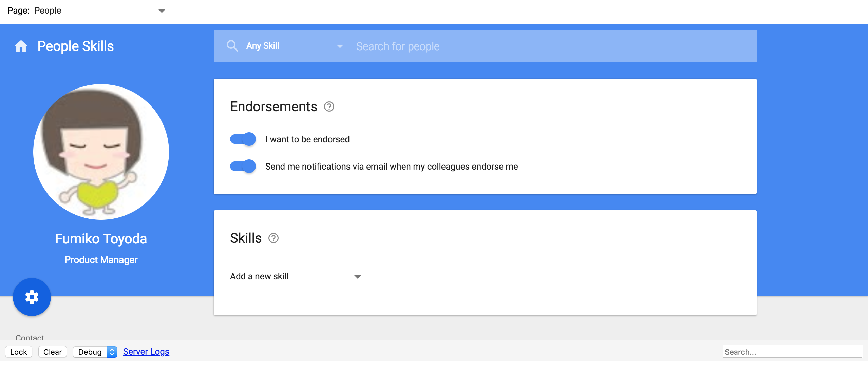
Task: Click the Fumiko Toyoda name heading
Action: coord(101,239)
